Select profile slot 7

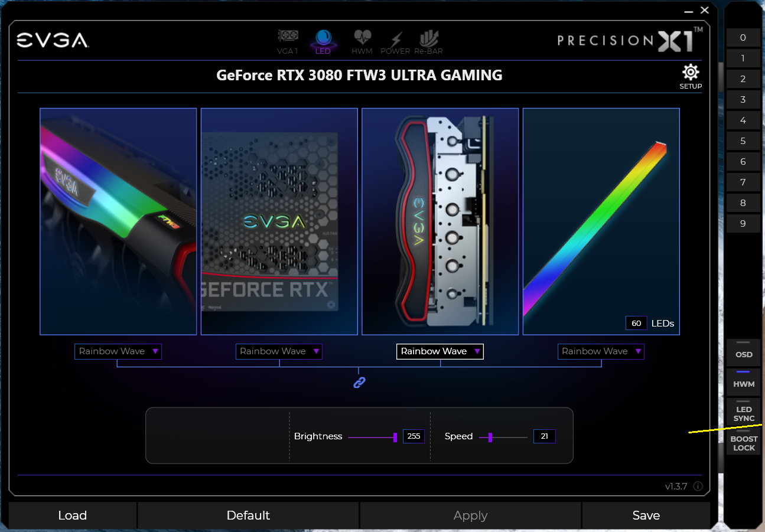743,182
